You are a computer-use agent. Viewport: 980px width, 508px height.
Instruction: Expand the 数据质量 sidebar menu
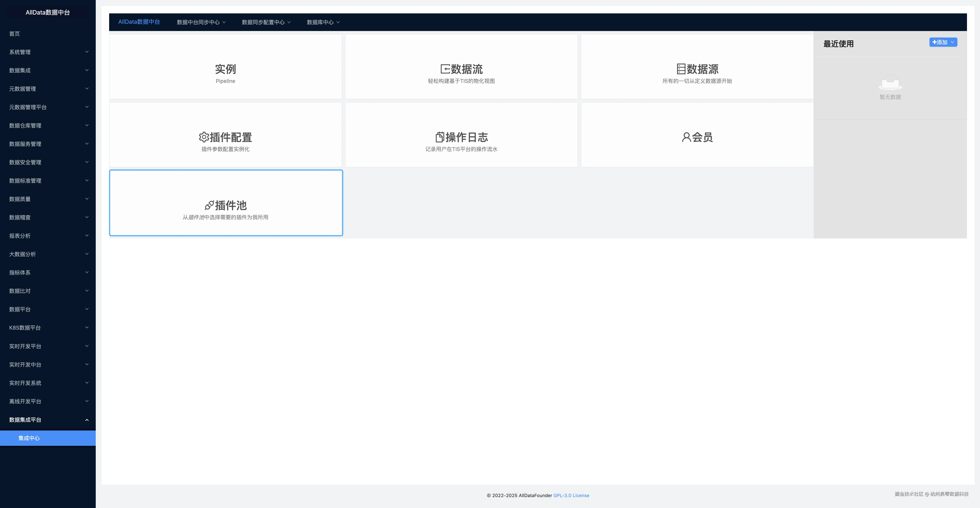click(x=47, y=199)
